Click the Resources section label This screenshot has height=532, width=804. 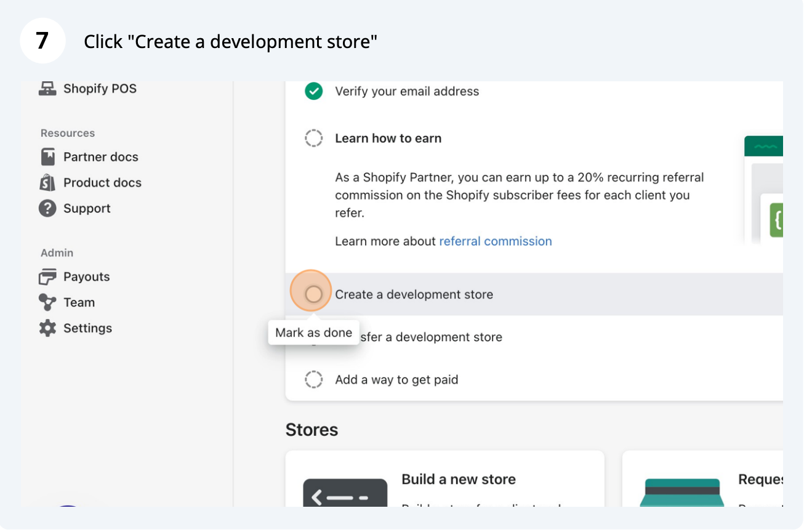pyautogui.click(x=68, y=134)
